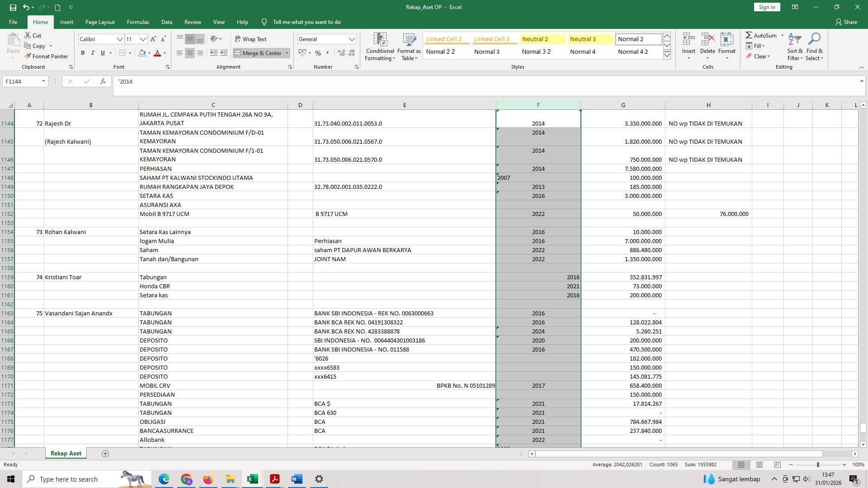Apply bold formatting to selection

pyautogui.click(x=83, y=53)
